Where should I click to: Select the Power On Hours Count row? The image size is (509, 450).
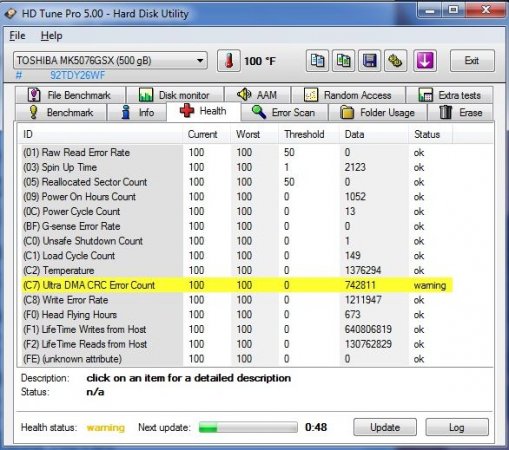tap(237, 196)
